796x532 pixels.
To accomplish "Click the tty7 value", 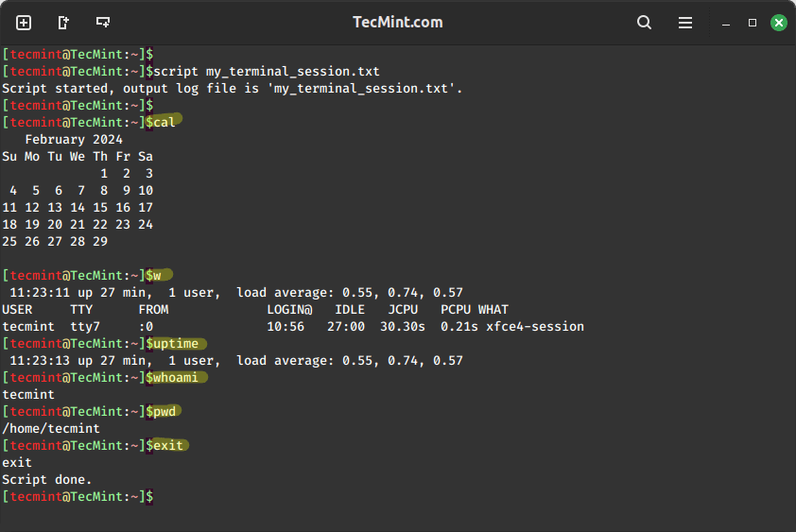I will [x=85, y=326].
